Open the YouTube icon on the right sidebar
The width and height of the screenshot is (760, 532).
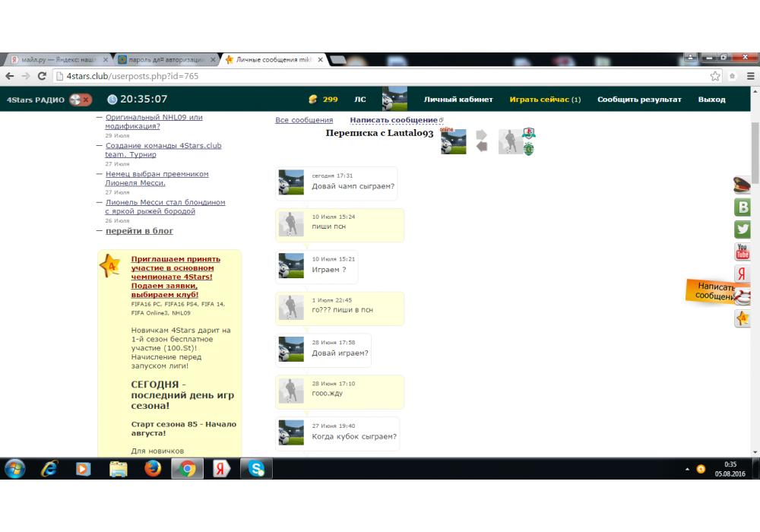pos(742,252)
